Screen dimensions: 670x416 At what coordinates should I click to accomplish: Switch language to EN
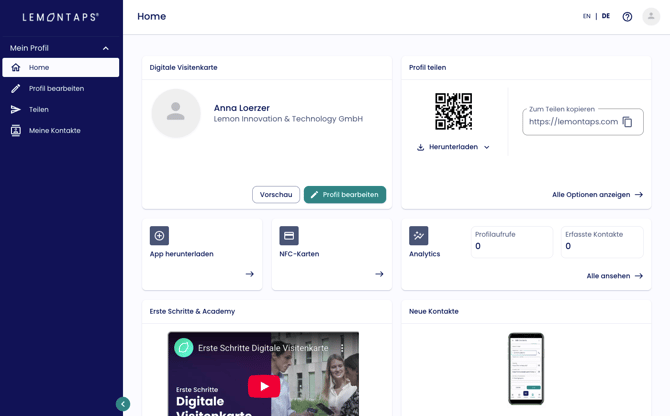click(587, 17)
